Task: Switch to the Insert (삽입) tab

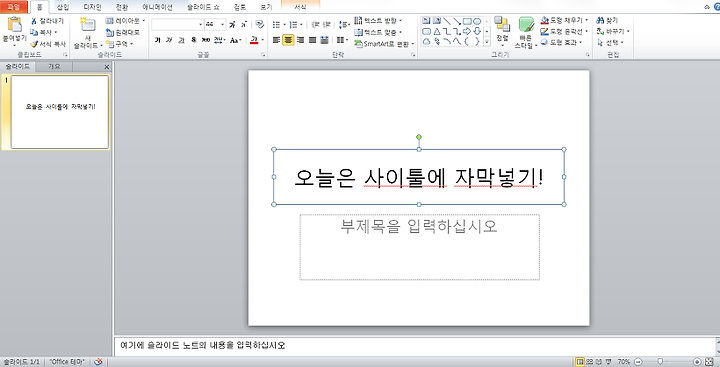Action: click(x=62, y=7)
